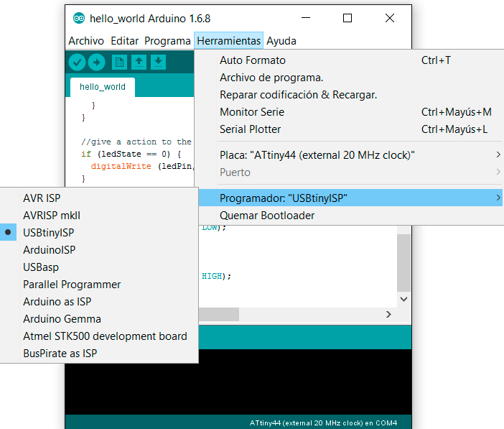The image size is (504, 429).
Task: Click the HIGH); code text
Action: [x=216, y=276]
